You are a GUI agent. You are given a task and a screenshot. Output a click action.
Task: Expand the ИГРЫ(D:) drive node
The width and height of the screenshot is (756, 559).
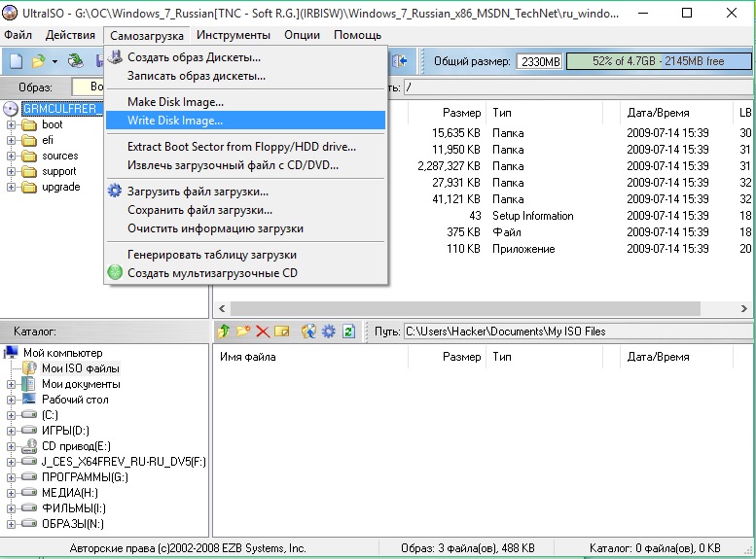tap(11, 431)
